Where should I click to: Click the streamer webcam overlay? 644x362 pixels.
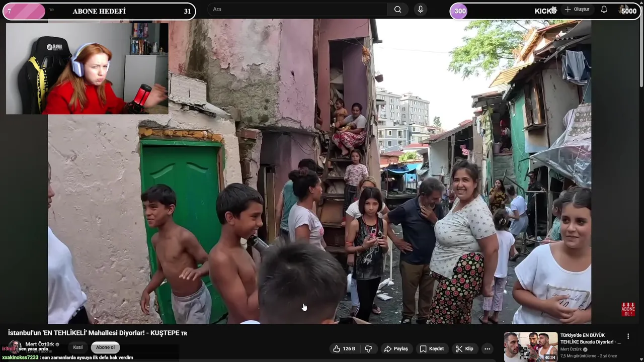coord(87,68)
